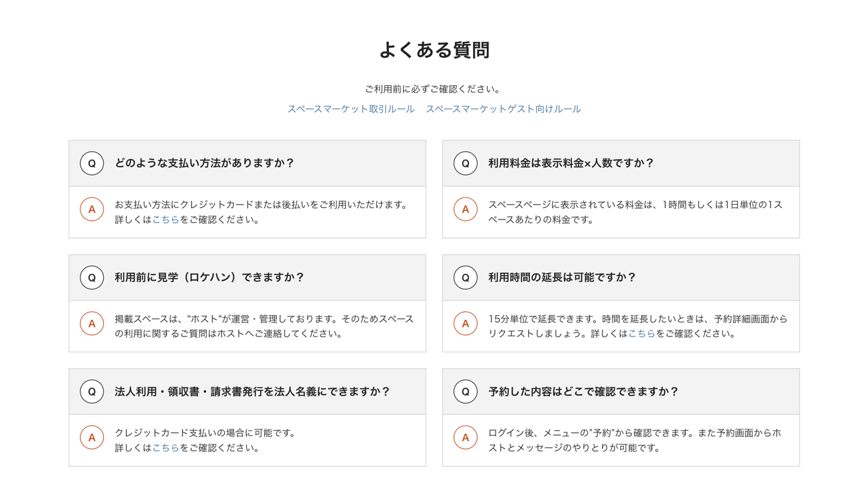Expand the 利用時間の延長は可能ですか？ question
This screenshot has height=498, width=868.
[x=621, y=277]
